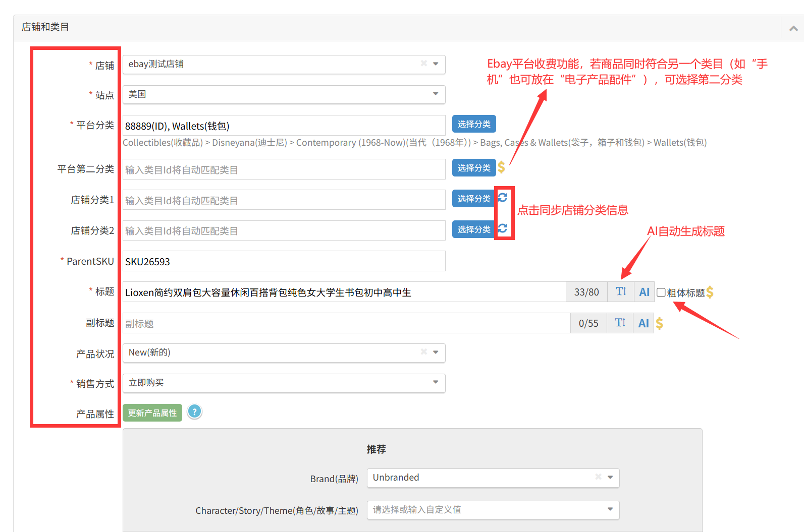Enable the 粗体标题 checkbox
This screenshot has height=532, width=804.
click(661, 292)
